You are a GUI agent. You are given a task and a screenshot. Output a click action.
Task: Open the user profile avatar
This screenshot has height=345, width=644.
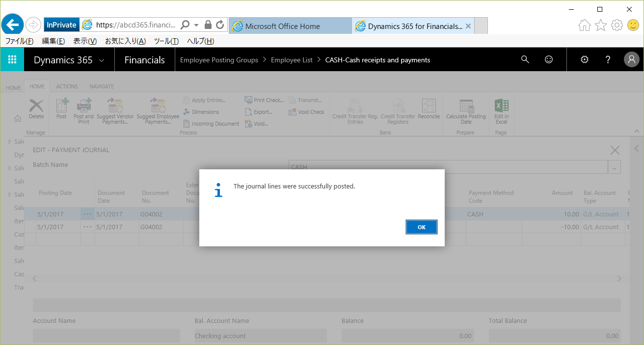pos(632,60)
